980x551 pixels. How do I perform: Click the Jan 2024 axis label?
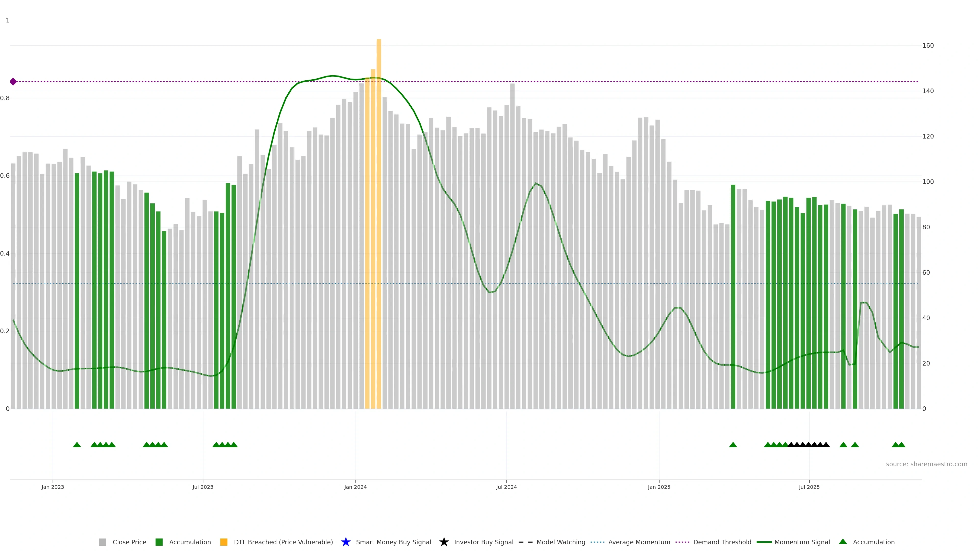pos(355,487)
